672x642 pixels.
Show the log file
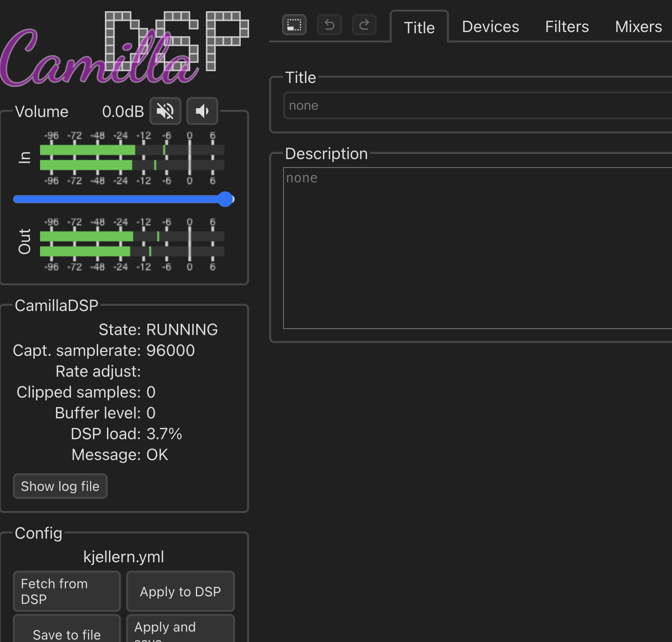(60, 486)
